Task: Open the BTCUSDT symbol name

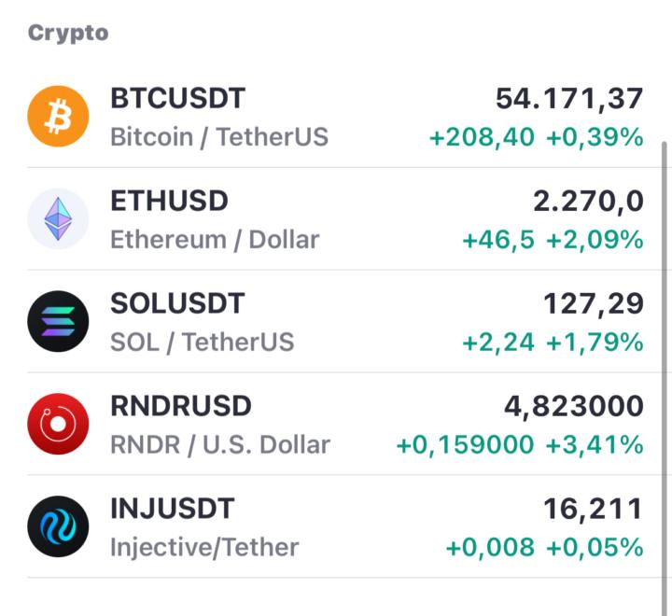Action: 178,98
